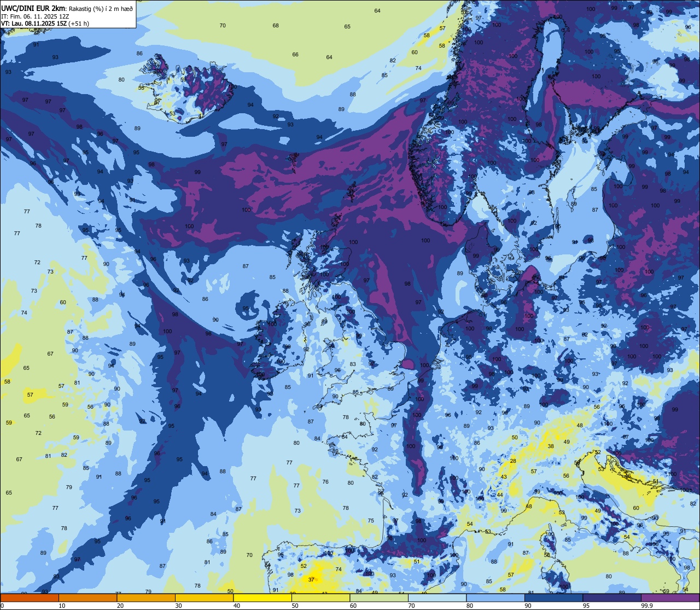Click the pale blue 70–80 legend swatch
The image size is (700, 610).
pos(437,597)
